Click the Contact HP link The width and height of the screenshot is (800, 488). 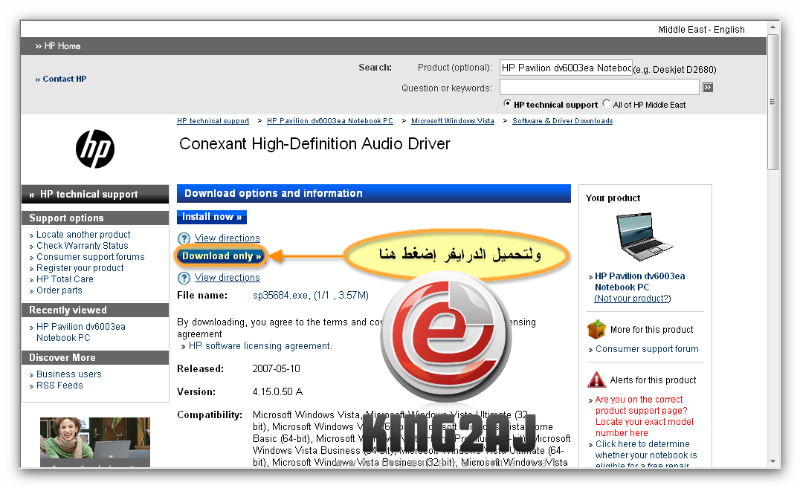(64, 79)
